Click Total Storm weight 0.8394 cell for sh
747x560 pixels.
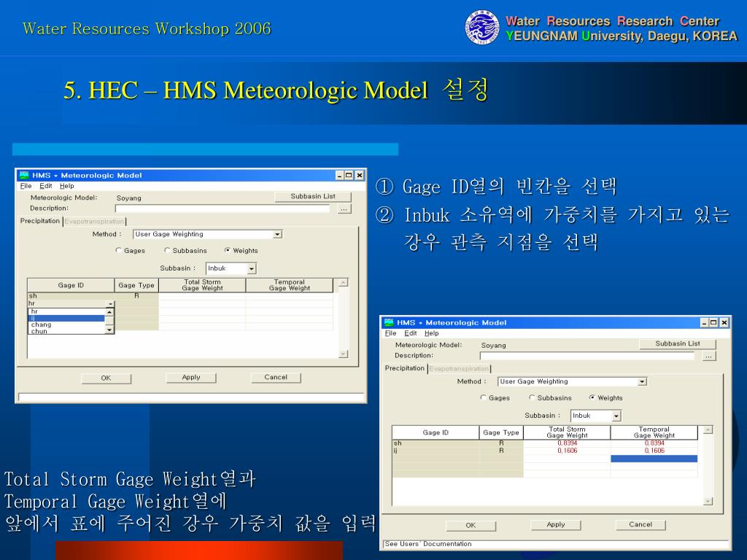(567, 443)
